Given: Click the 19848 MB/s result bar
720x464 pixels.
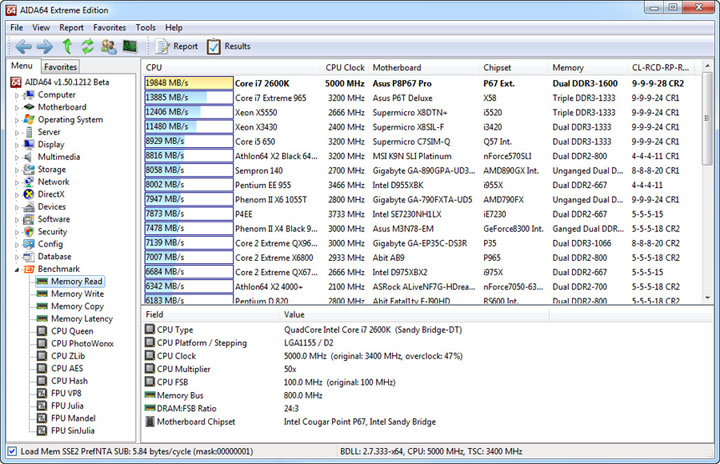Looking at the screenshot, I should click(189, 83).
